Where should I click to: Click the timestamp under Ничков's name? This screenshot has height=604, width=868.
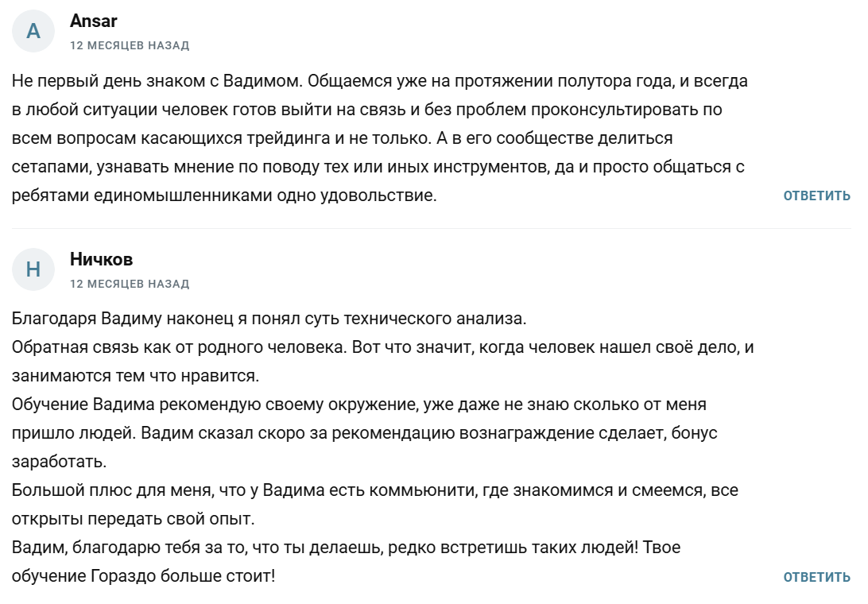[130, 284]
